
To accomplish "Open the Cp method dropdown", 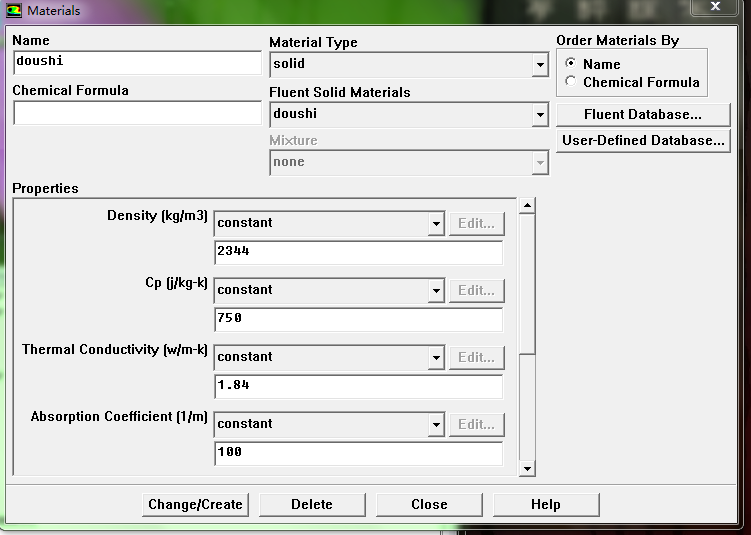I will click(436, 291).
